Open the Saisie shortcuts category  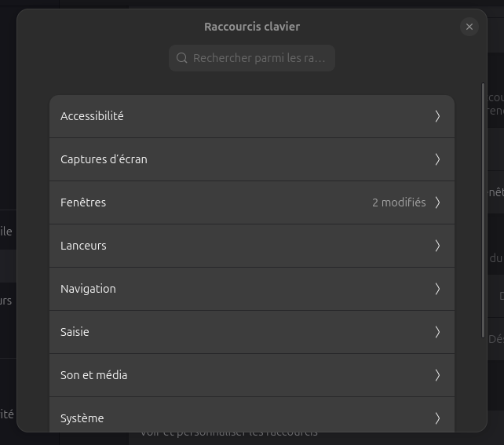click(236, 332)
